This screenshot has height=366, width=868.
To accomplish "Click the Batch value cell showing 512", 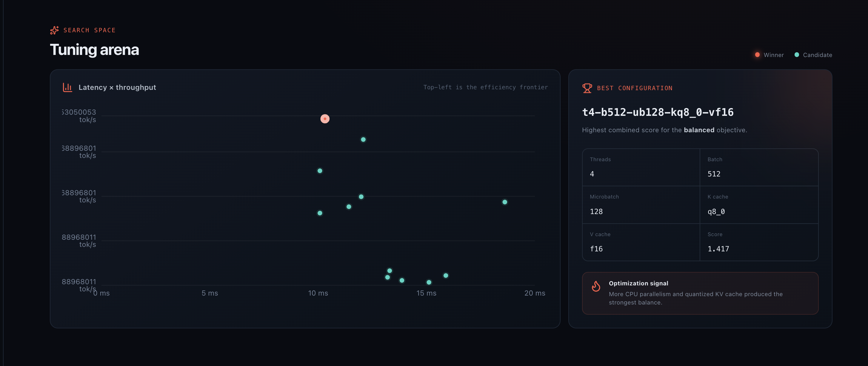I will click(759, 167).
